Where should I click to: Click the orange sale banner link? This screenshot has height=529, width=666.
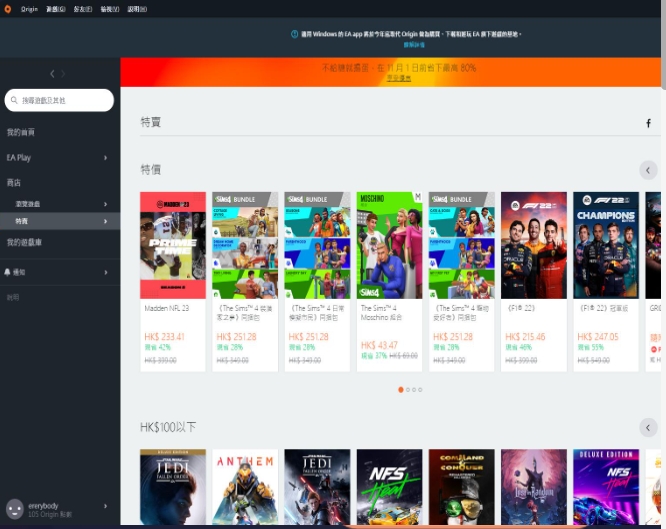[398, 78]
